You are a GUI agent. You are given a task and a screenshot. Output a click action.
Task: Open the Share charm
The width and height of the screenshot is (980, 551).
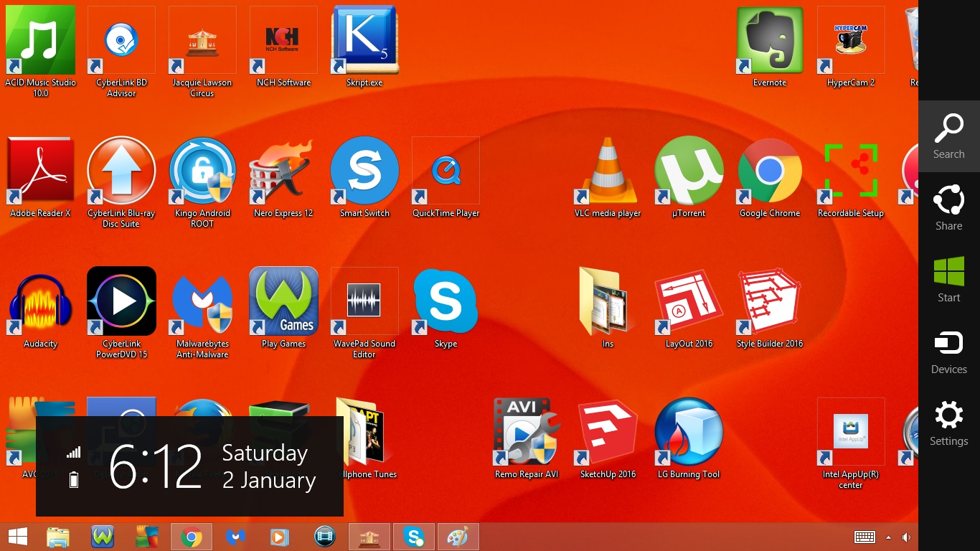pos(948,208)
